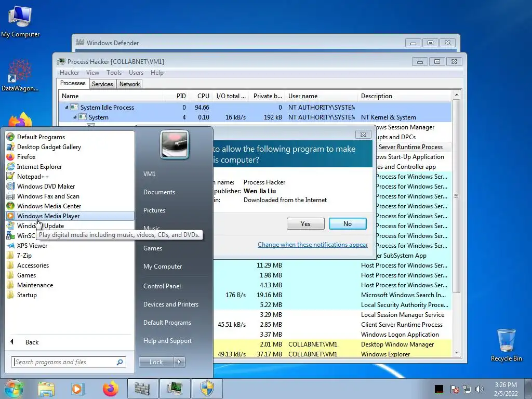Open Change when these notifications appear link
The image size is (532, 399).
tap(312, 245)
